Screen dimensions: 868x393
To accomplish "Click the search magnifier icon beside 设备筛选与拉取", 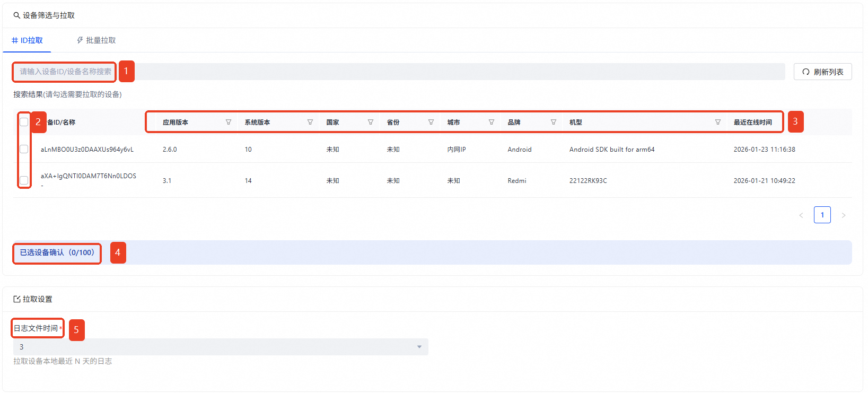I will [17, 15].
